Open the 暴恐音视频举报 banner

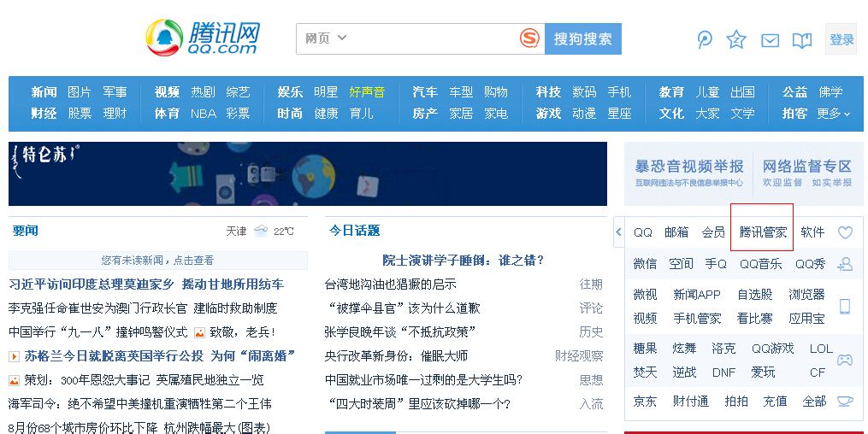[x=689, y=173]
